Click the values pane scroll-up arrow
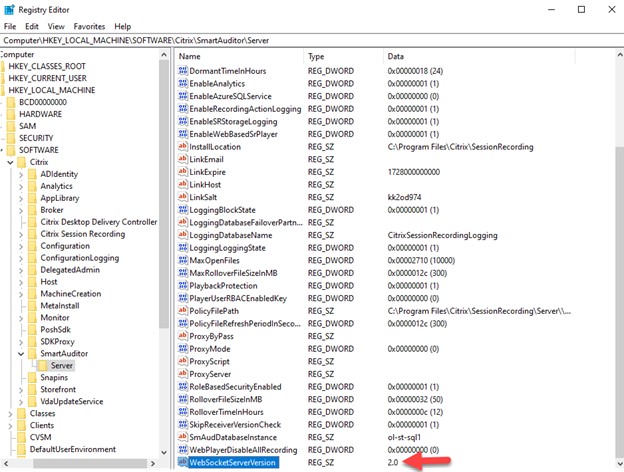Viewport: 624px width, 472px height. click(619, 55)
